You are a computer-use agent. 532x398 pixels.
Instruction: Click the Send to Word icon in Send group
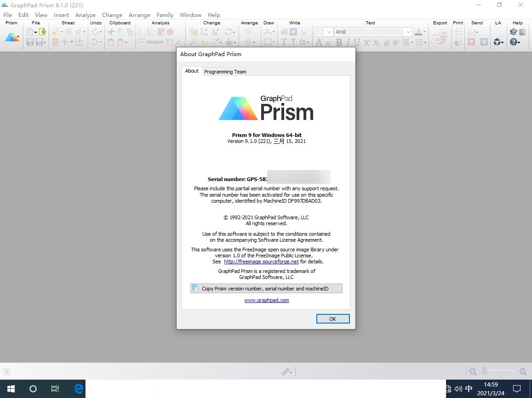484,42
